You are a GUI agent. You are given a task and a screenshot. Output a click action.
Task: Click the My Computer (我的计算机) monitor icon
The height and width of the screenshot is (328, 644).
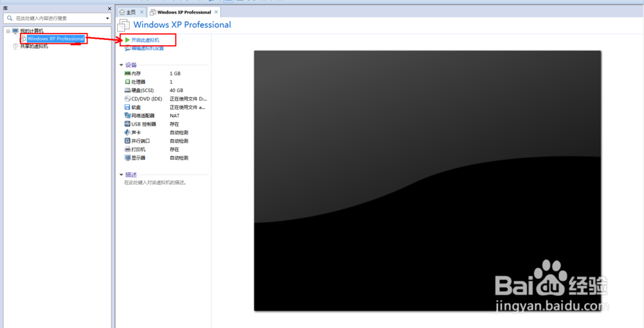15,31
